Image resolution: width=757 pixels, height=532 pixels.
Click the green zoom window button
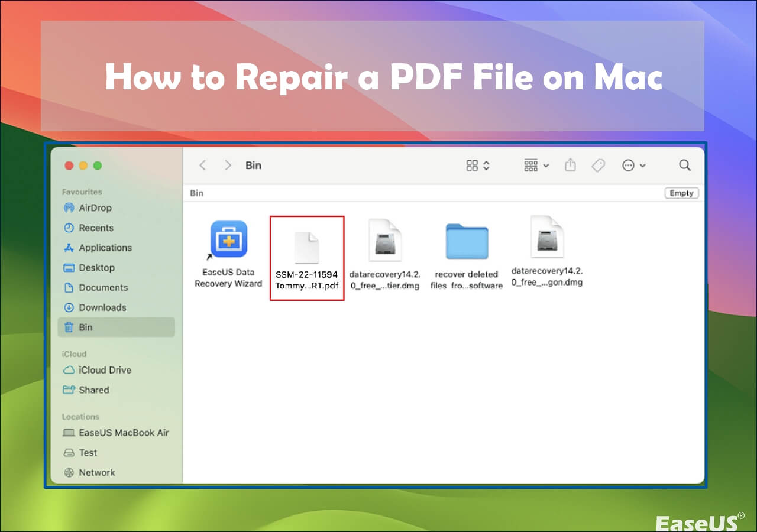98,166
